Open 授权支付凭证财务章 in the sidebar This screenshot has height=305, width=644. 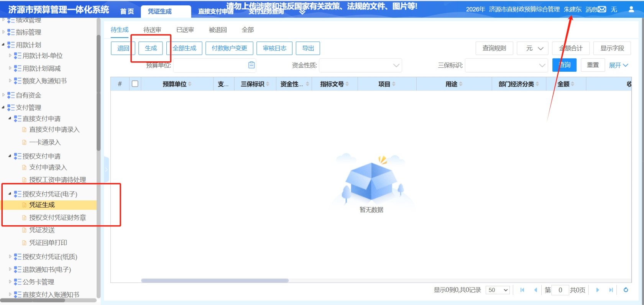[58, 218]
